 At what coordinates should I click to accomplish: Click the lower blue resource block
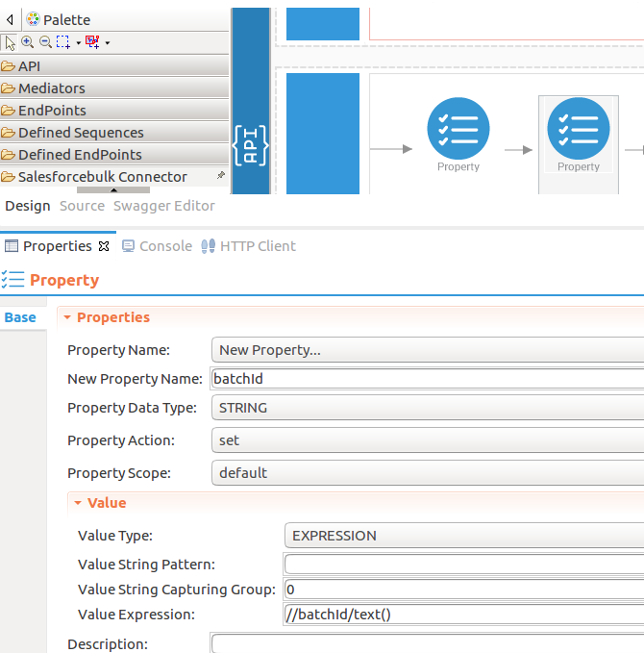323,134
